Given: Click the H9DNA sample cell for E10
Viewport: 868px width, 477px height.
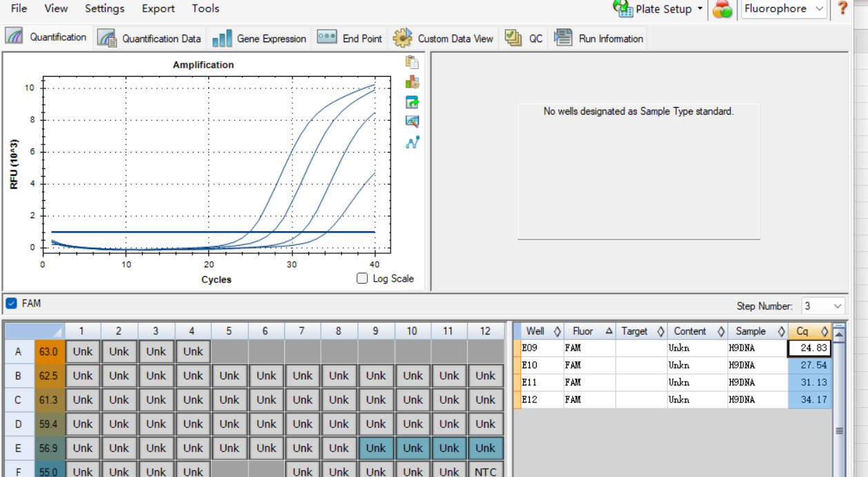Looking at the screenshot, I should [x=758, y=365].
